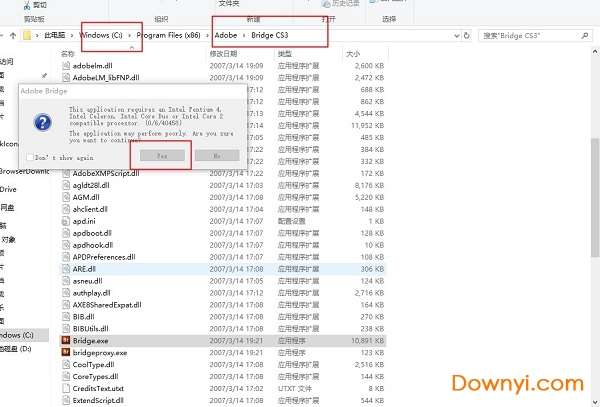Select the APDPreferences.dll file name

tap(104, 257)
